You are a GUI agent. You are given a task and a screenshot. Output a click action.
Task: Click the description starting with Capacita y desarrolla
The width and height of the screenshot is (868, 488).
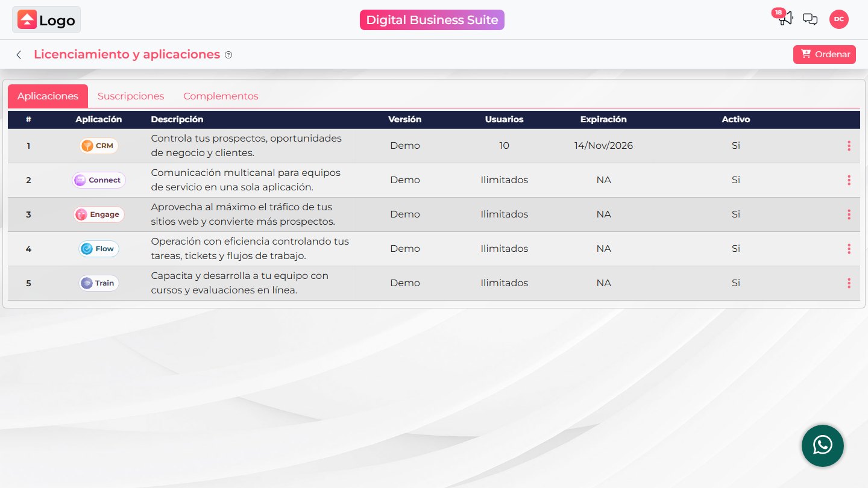[240, 283]
